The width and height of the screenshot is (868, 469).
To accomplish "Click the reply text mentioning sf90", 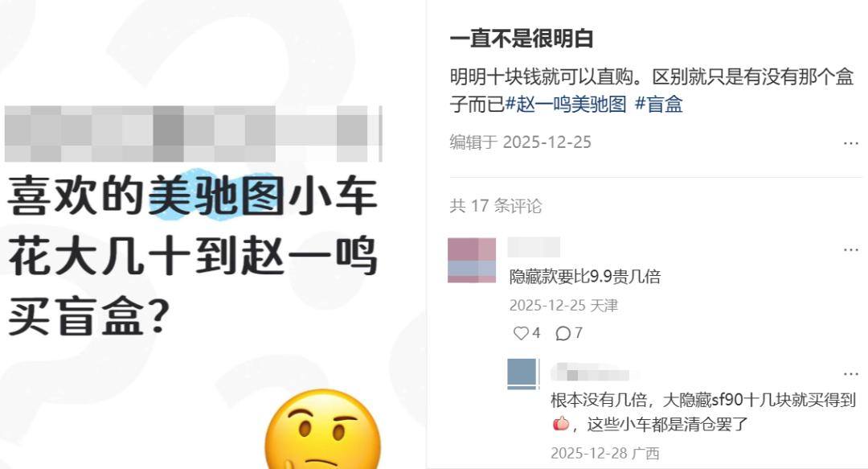I will (703, 412).
